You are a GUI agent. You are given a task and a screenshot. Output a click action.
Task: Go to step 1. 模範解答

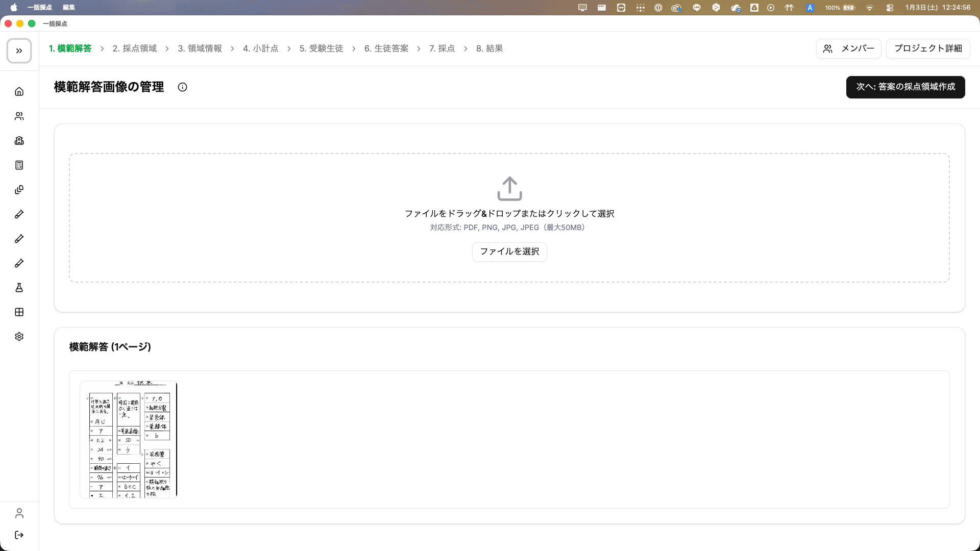[x=70, y=48]
